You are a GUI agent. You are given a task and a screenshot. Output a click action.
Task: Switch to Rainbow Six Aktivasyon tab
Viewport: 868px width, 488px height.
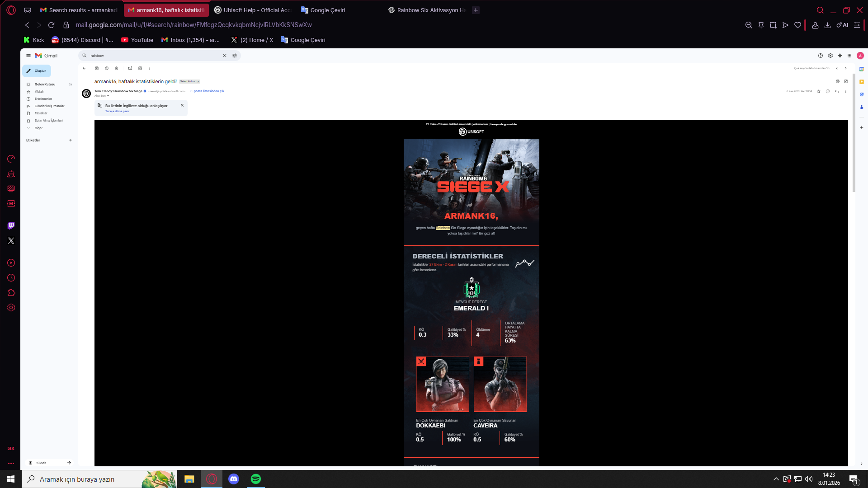click(x=427, y=10)
